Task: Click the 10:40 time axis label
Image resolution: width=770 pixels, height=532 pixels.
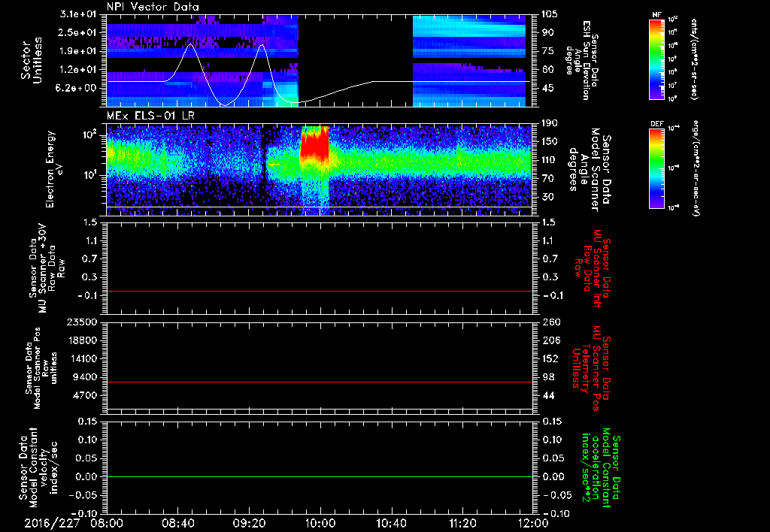Action: [391, 523]
